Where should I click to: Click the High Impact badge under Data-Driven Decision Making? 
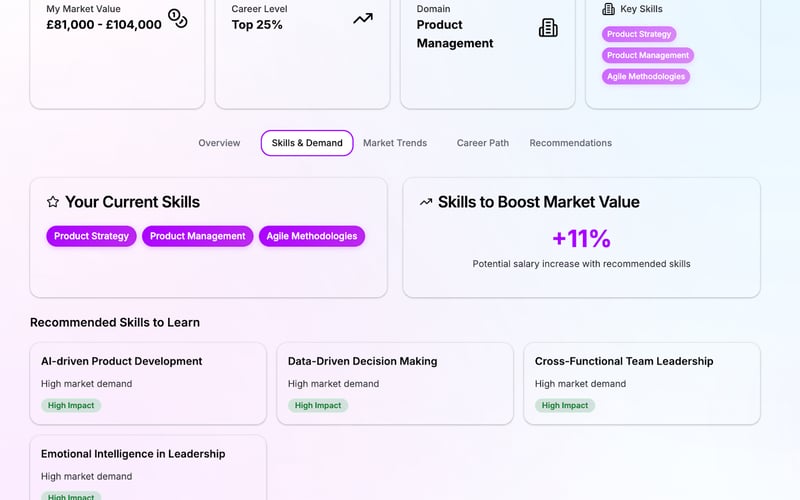(318, 406)
